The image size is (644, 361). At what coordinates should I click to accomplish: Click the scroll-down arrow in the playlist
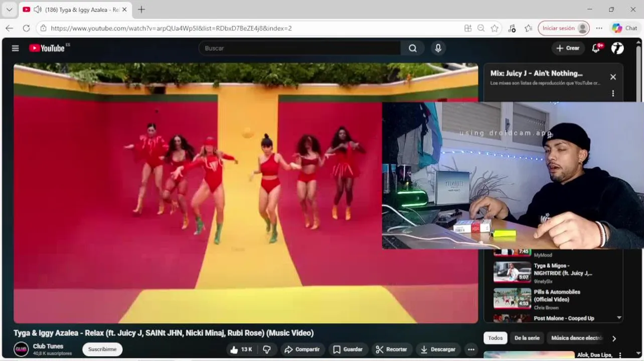tap(619, 317)
